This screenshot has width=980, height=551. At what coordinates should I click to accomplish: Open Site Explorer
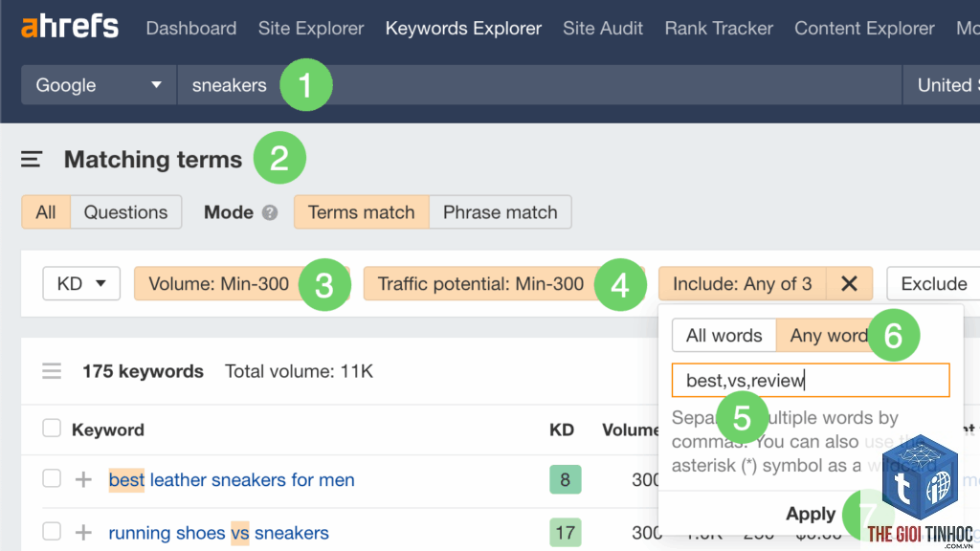point(311,28)
